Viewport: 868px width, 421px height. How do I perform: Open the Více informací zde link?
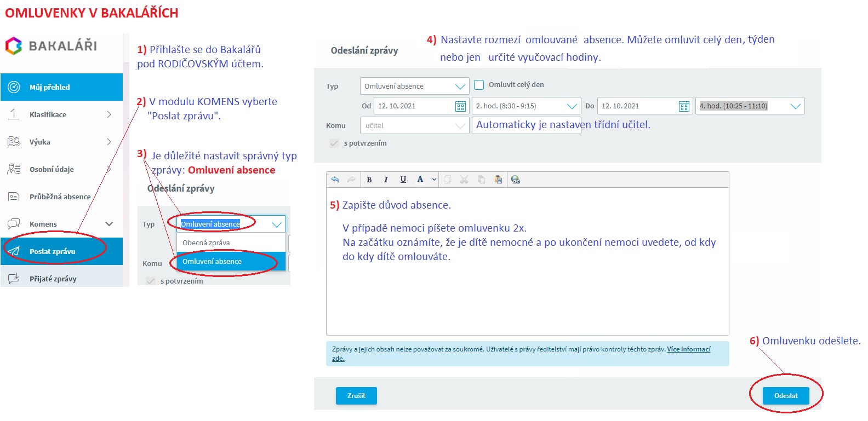click(688, 349)
